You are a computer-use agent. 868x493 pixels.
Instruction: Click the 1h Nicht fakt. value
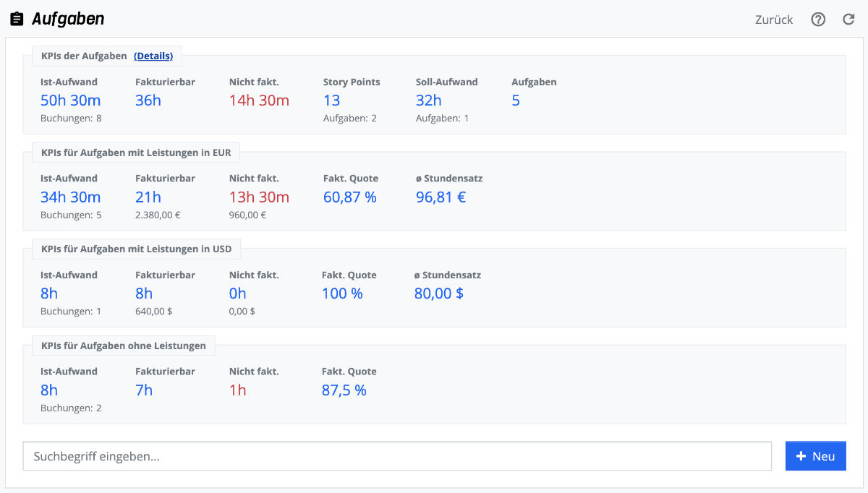tap(238, 390)
